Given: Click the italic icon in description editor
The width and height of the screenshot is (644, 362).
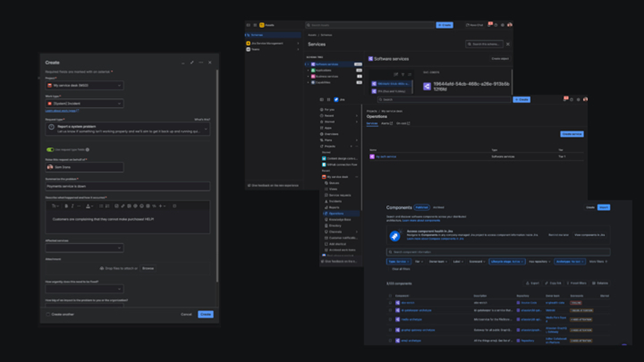Looking at the screenshot, I should point(72,206).
